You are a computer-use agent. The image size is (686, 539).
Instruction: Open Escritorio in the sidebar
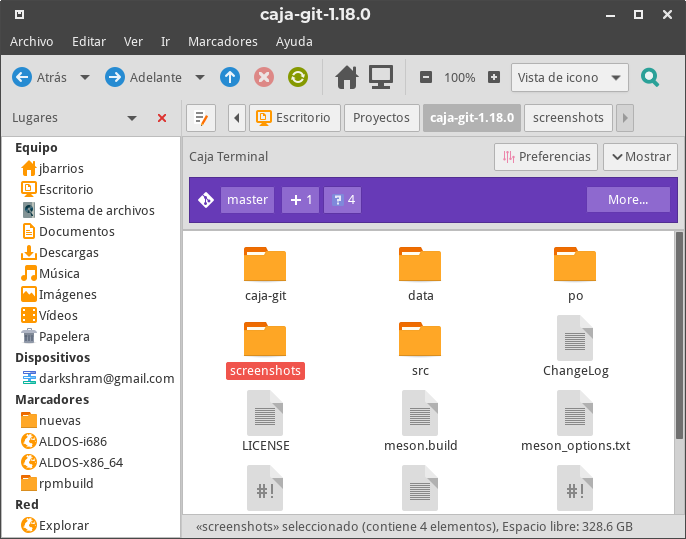(x=91, y=189)
